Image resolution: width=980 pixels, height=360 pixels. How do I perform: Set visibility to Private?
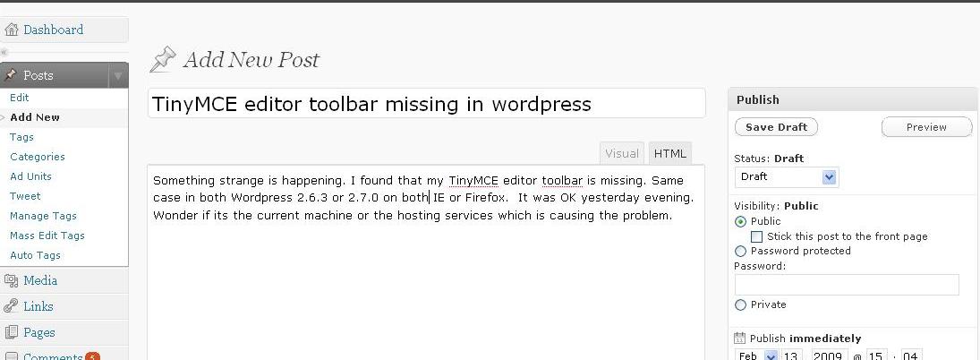[x=740, y=305]
